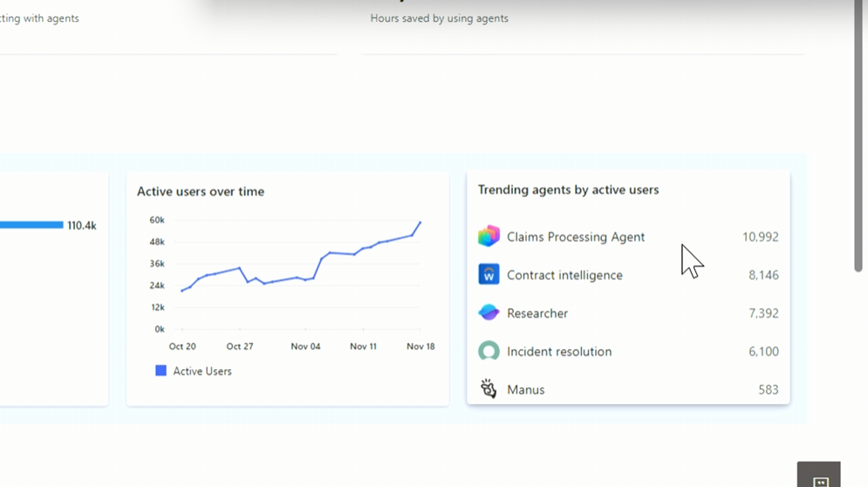
Task: Click the 7,392 active users value
Action: tap(763, 313)
